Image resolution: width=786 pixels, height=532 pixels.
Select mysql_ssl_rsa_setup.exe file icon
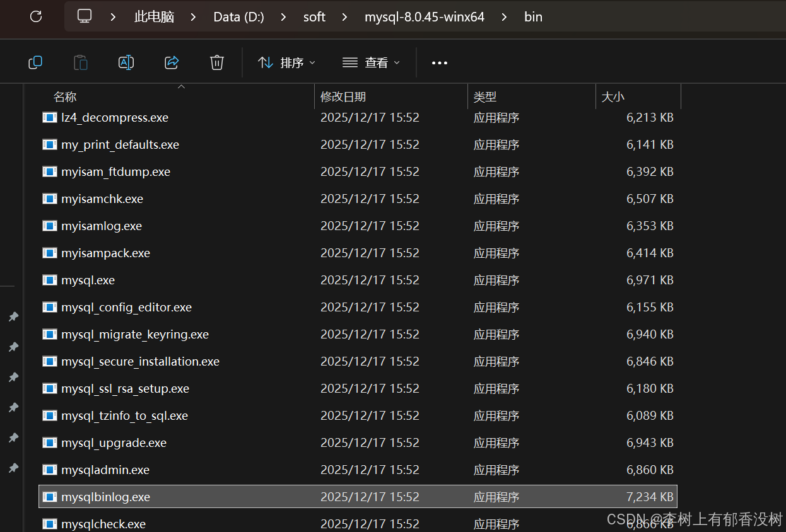50,388
